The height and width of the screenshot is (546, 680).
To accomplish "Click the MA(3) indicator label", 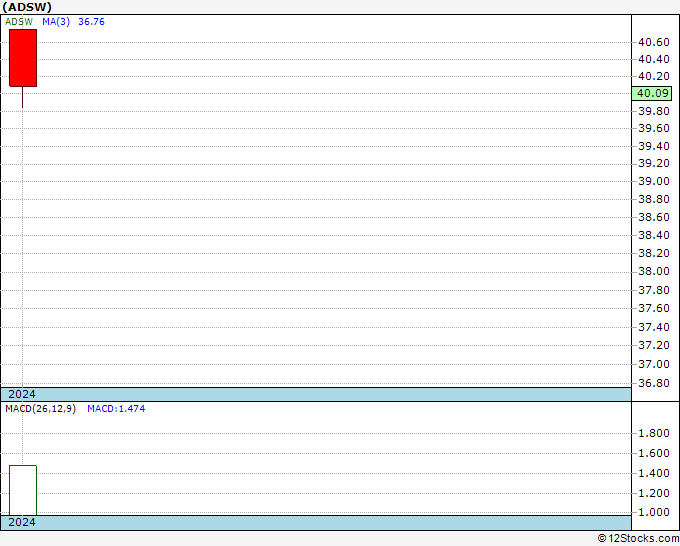I will tap(56, 22).
